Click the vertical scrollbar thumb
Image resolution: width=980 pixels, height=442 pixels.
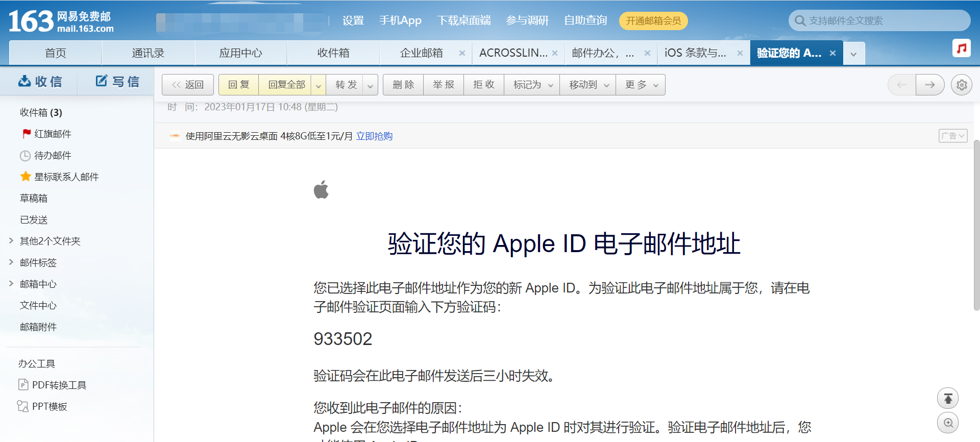977,225
